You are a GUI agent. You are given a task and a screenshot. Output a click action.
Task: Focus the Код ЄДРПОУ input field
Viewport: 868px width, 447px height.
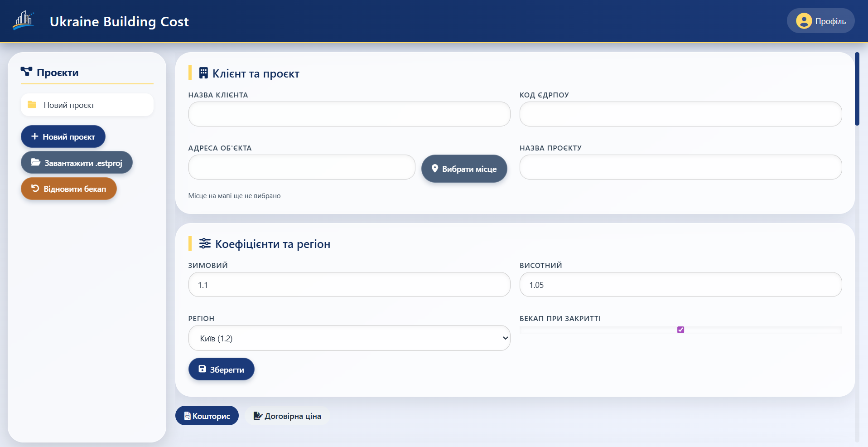tap(680, 114)
